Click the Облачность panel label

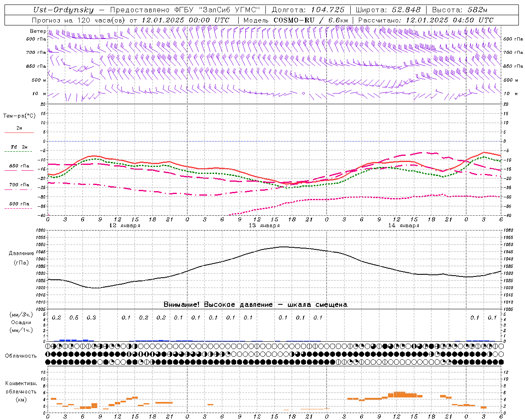pyautogui.click(x=21, y=356)
